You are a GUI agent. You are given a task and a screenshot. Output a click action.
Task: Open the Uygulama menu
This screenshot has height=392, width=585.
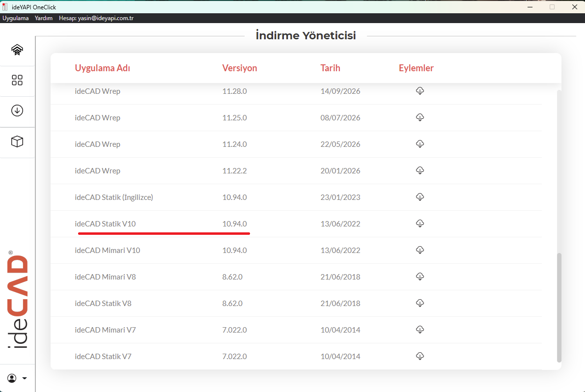point(16,18)
